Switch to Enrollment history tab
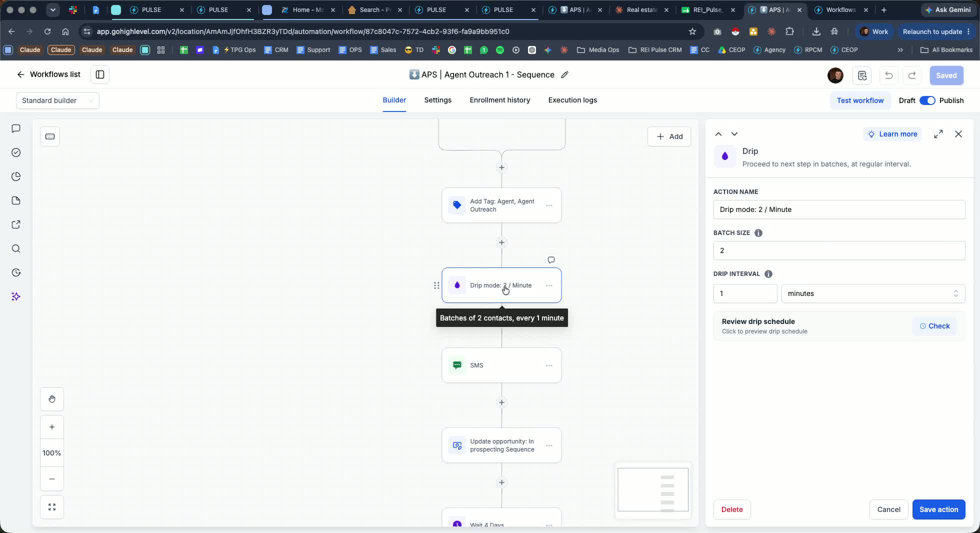The width and height of the screenshot is (980, 533). click(x=499, y=100)
